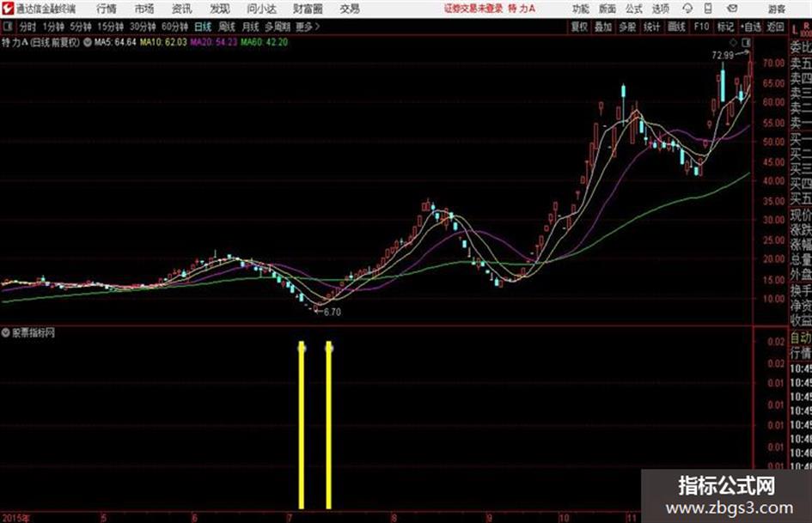Click the 自动 label in right panel
This screenshot has height=523, width=812.
tap(801, 338)
